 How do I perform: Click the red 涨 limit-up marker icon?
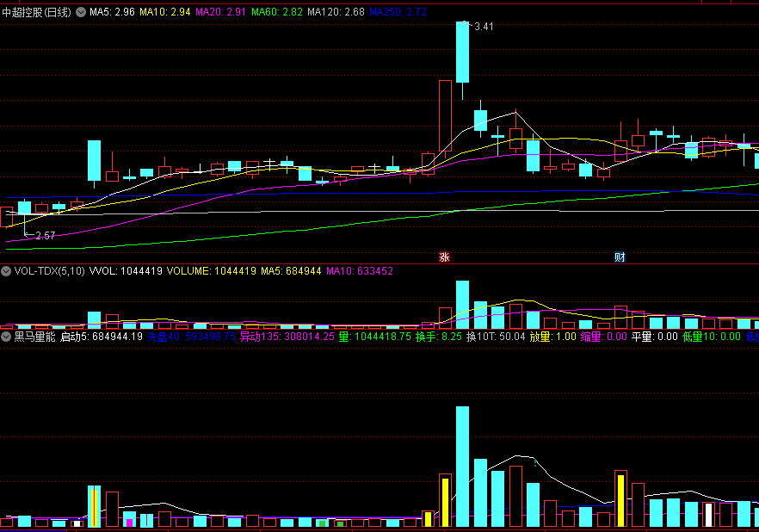(444, 257)
